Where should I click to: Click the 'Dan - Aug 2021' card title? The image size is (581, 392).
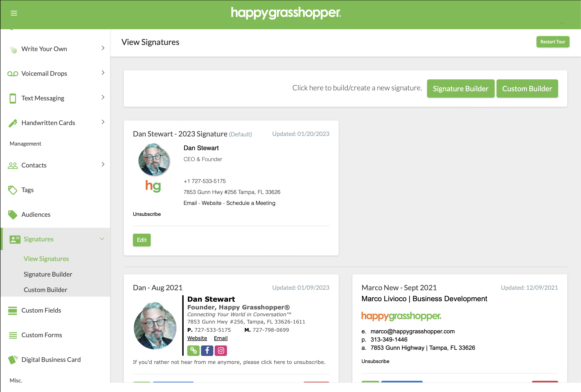click(x=158, y=288)
